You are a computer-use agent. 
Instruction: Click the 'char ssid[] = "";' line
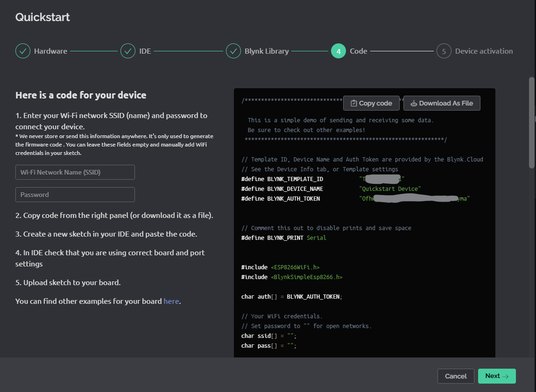pyautogui.click(x=268, y=336)
